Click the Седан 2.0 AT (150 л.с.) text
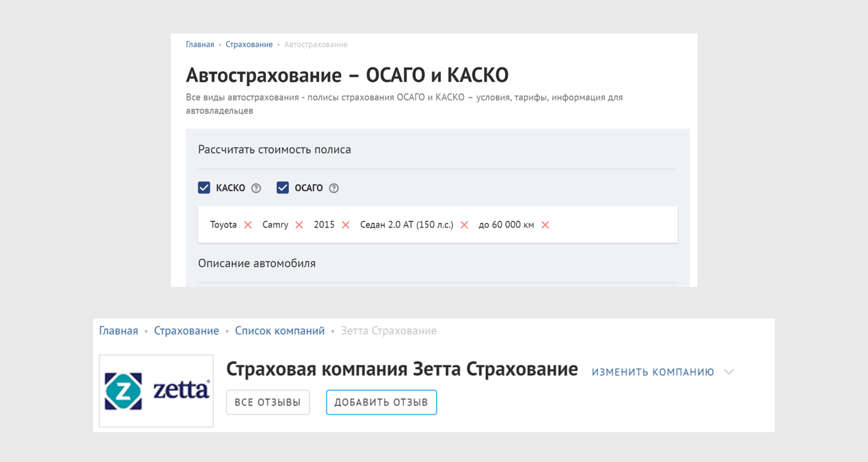This screenshot has height=462, width=868. (406, 225)
